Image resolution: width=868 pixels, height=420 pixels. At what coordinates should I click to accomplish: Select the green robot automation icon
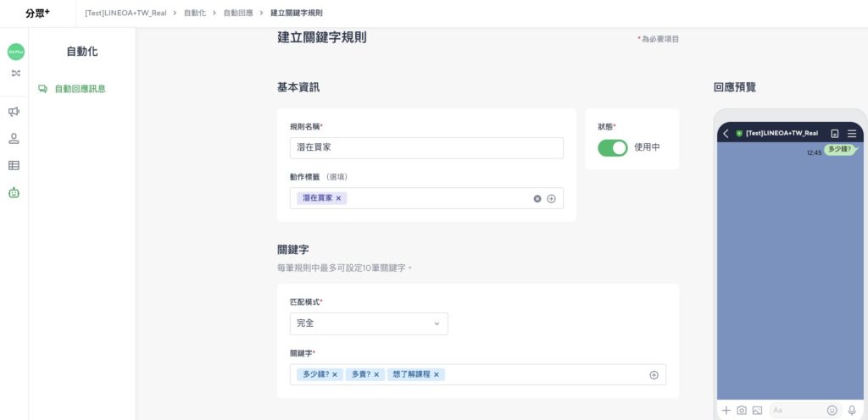tap(14, 192)
